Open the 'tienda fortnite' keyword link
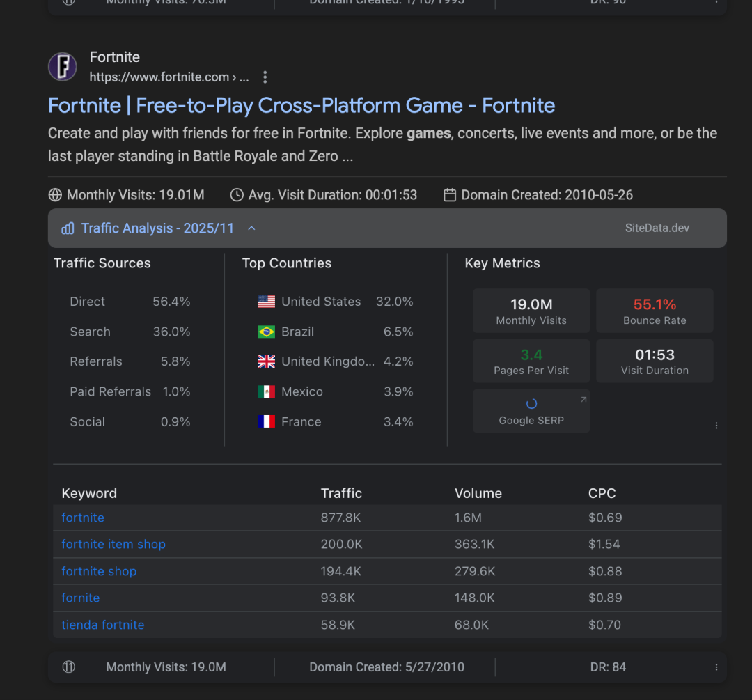Image resolution: width=752 pixels, height=700 pixels. [103, 625]
